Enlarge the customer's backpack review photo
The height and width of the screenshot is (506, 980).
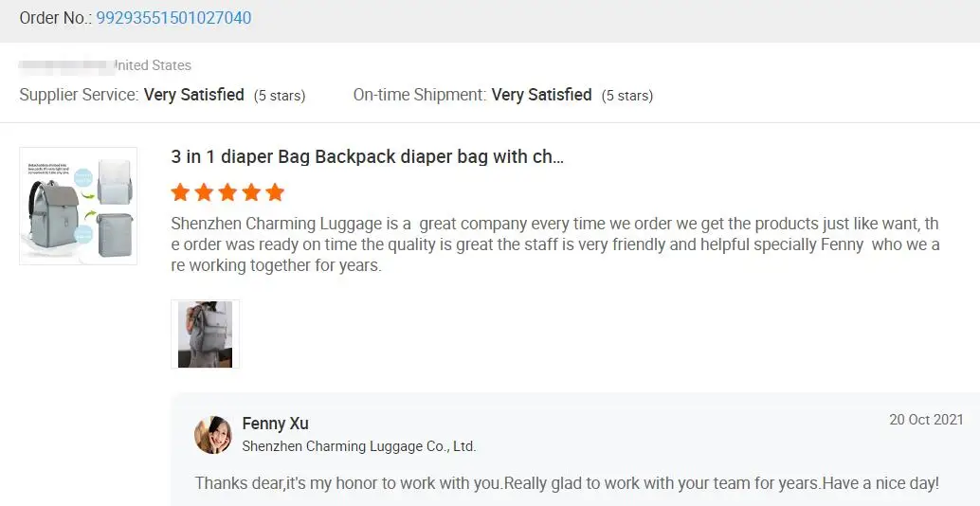(x=205, y=334)
